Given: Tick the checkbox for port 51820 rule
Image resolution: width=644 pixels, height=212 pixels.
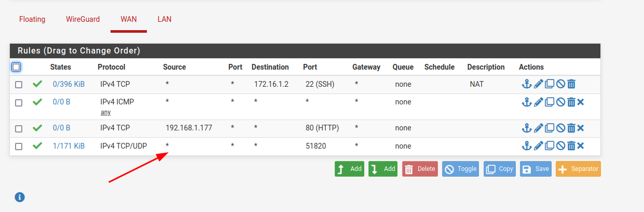Looking at the screenshot, I should 19,147.
